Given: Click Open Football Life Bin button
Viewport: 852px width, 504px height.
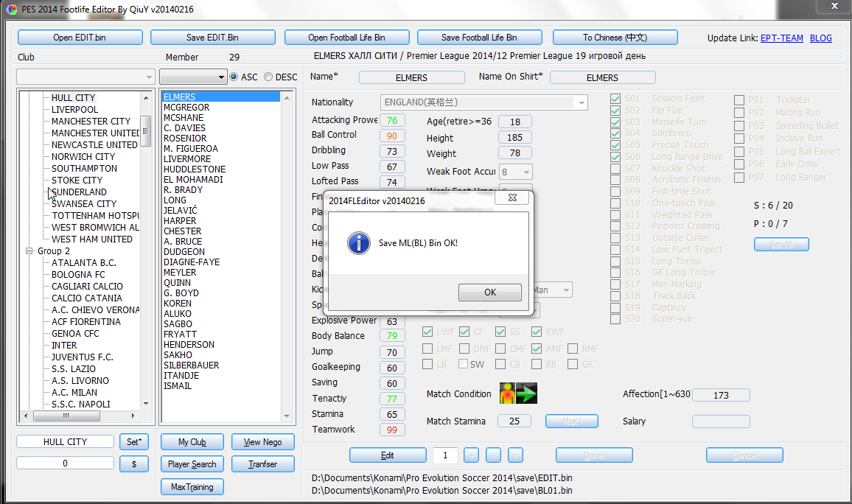Looking at the screenshot, I should pos(346,38).
